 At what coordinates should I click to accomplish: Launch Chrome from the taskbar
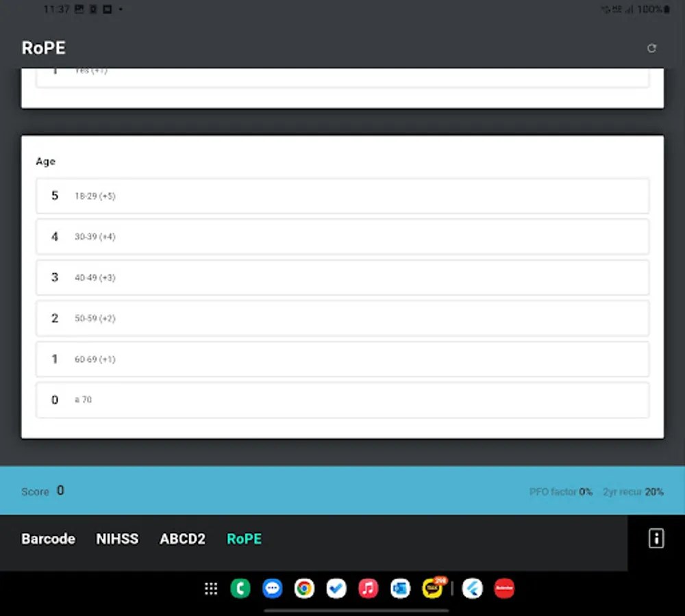tap(304, 588)
